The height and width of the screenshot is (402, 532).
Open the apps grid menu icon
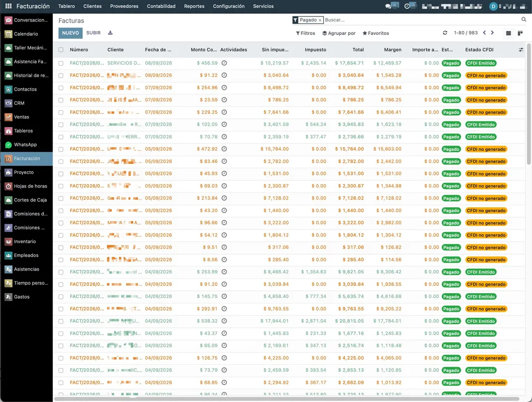9,6
